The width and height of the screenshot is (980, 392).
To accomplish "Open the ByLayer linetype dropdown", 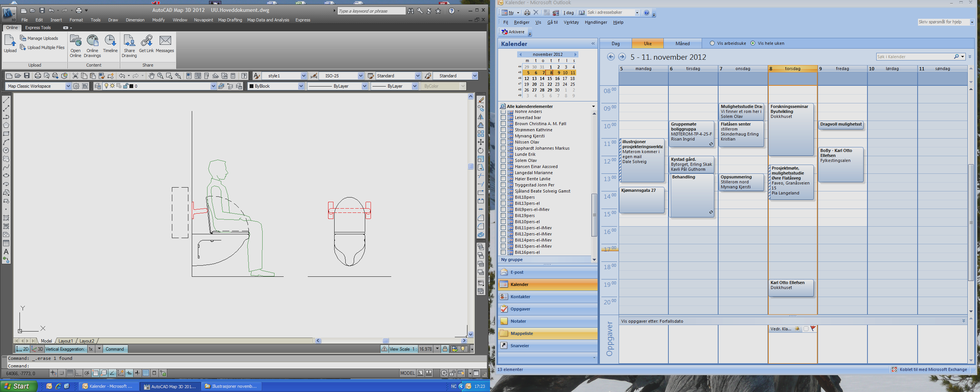I will 364,86.
